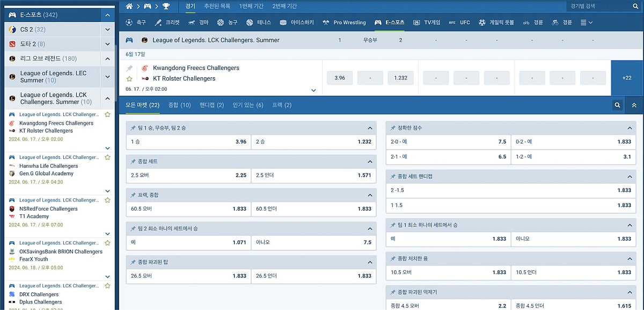Screen dimensions: 644x310
Task: Star the NSRedForce Challengers match in the sidebar
Action: click(107, 200)
